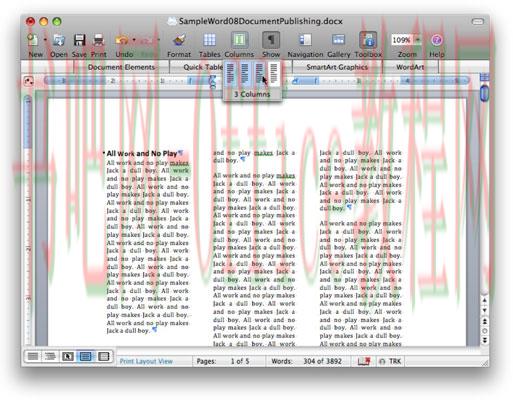Click the New document icon

coord(33,40)
